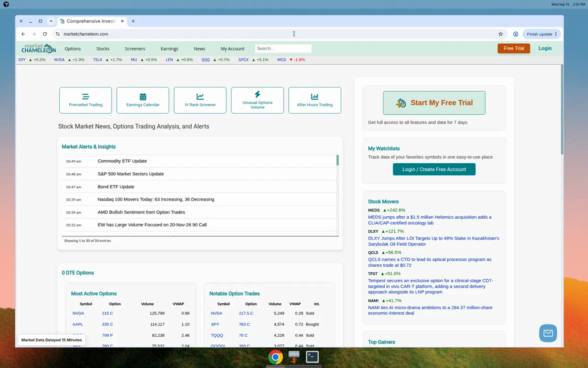View site information icon in address bar
Screen dimensions: 588x368
[58, 34]
